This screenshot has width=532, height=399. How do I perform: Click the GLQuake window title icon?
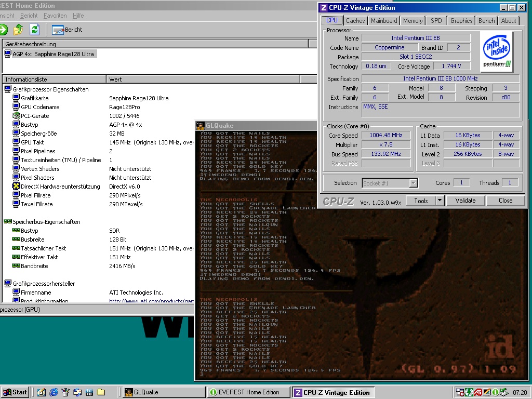pyautogui.click(x=200, y=126)
